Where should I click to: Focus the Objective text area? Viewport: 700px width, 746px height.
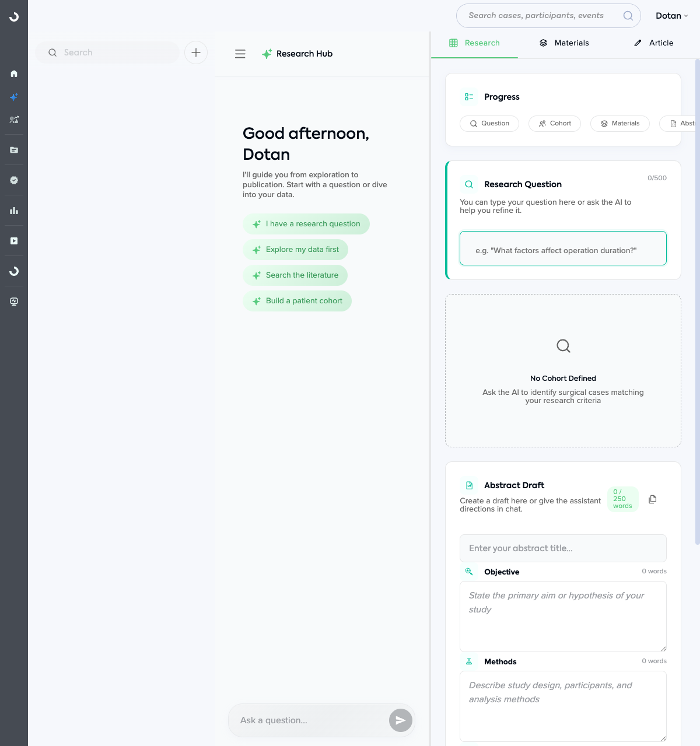pyautogui.click(x=563, y=617)
